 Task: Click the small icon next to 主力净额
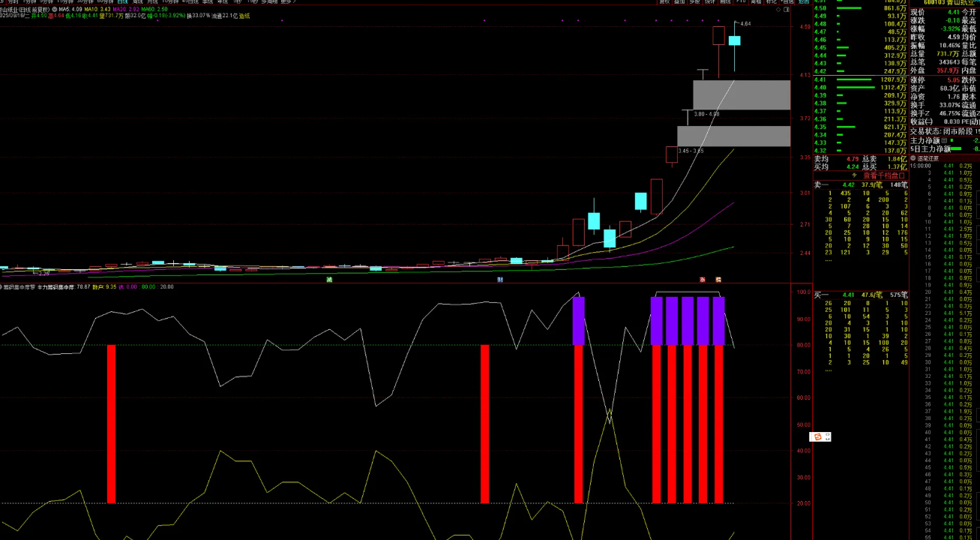click(944, 139)
